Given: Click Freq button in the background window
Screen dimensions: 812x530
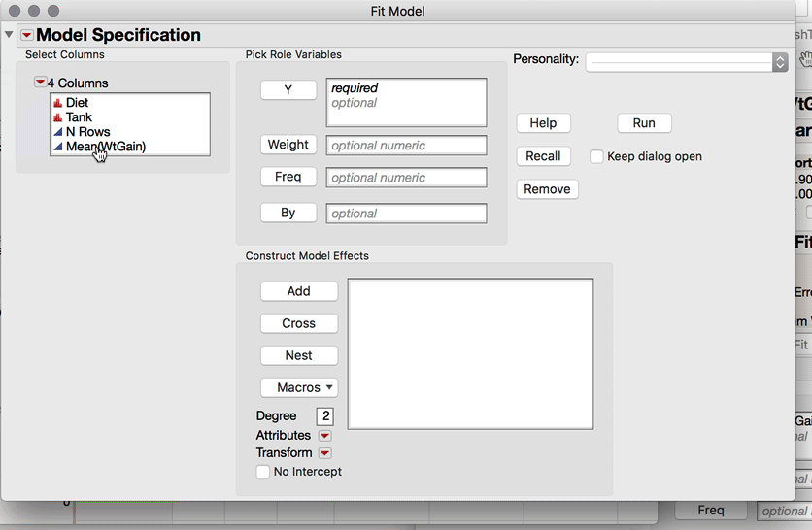Looking at the screenshot, I should click(x=711, y=511).
